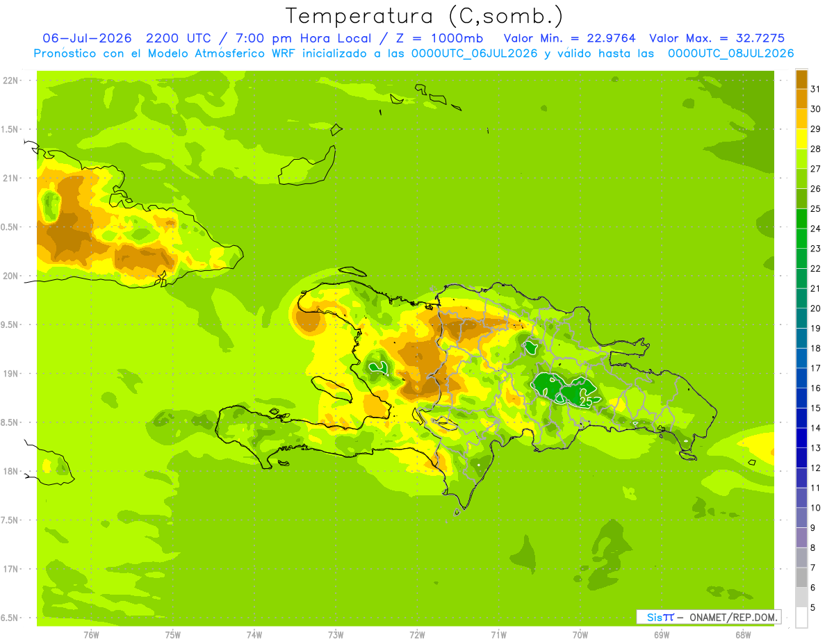Click the '6.5N' latitude label

(10, 618)
